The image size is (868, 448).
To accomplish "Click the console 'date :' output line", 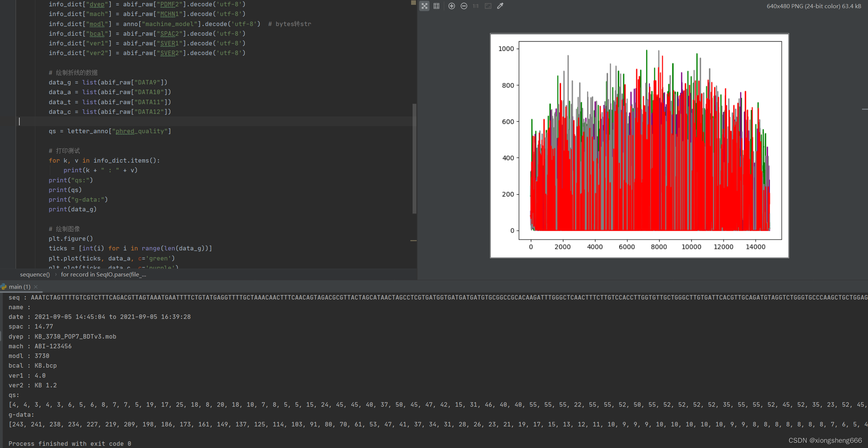I will tap(99, 317).
